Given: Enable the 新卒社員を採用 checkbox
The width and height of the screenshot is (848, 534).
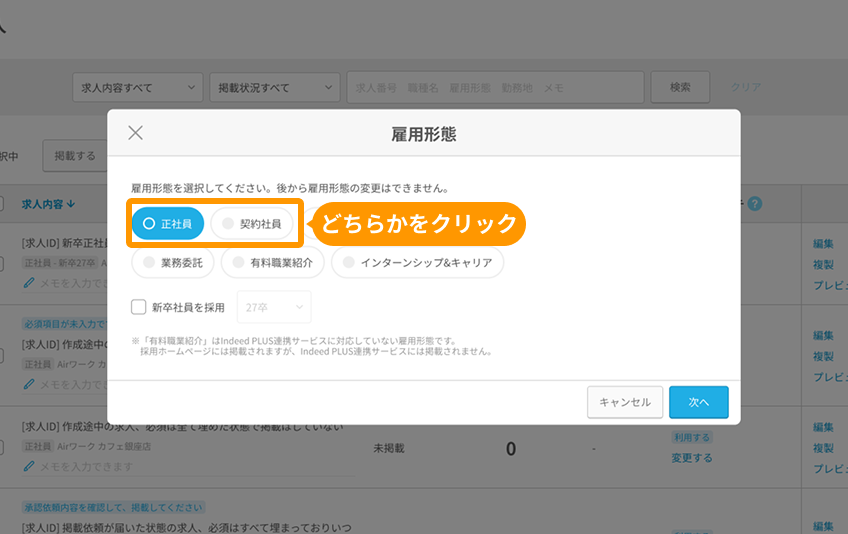Looking at the screenshot, I should tap(139, 307).
